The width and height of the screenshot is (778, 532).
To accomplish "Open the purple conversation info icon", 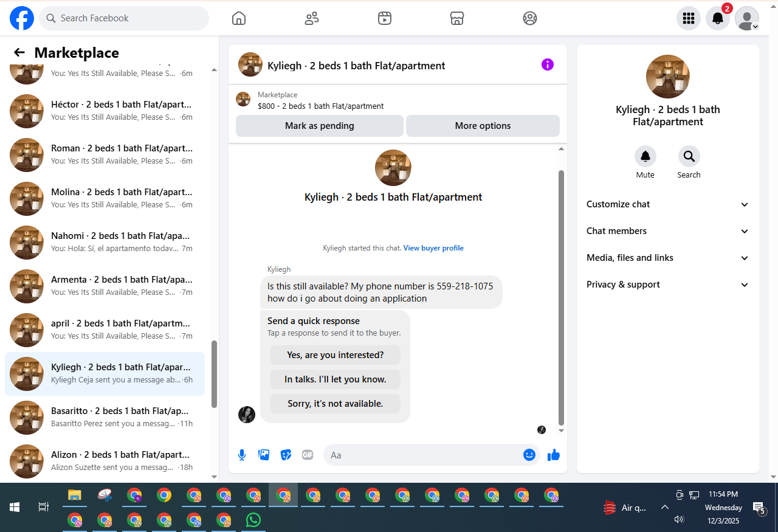I will pyautogui.click(x=548, y=64).
